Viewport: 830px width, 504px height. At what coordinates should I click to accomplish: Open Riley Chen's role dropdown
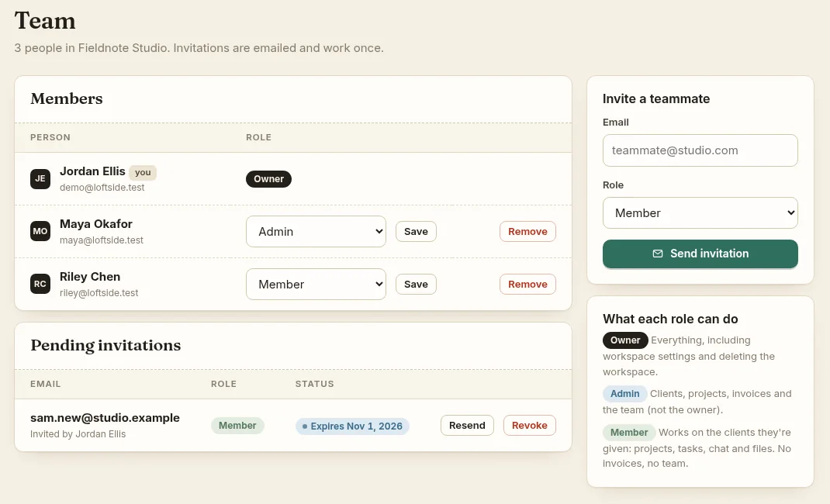[x=316, y=284]
